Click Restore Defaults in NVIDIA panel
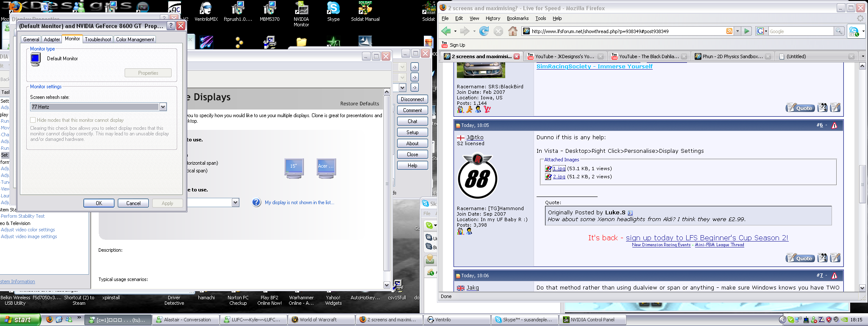Viewport: 868px width, 326px height. [359, 104]
